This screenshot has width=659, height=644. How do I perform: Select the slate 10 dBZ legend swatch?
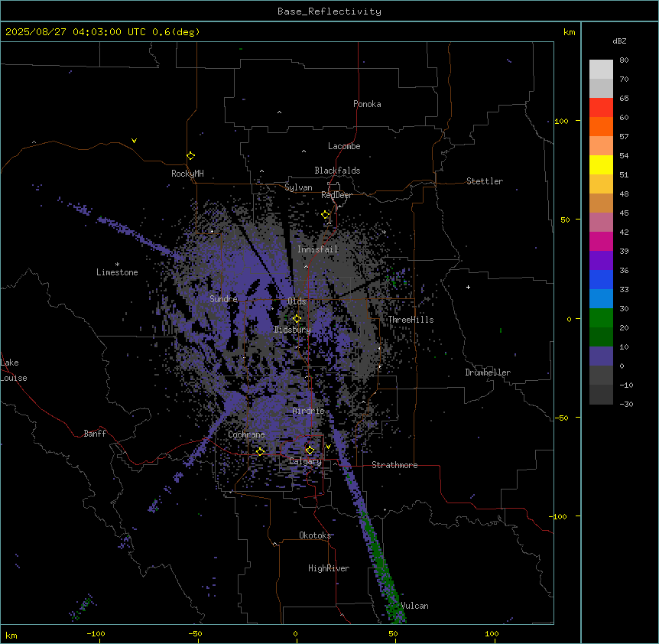(601, 356)
